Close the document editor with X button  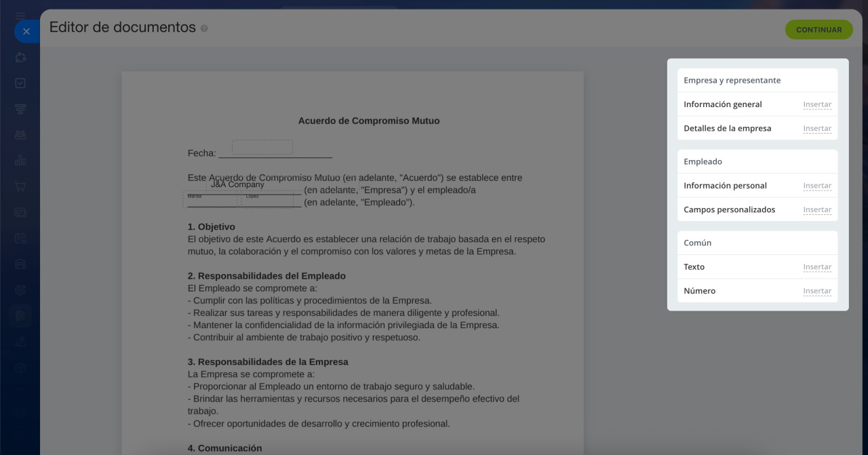click(26, 31)
